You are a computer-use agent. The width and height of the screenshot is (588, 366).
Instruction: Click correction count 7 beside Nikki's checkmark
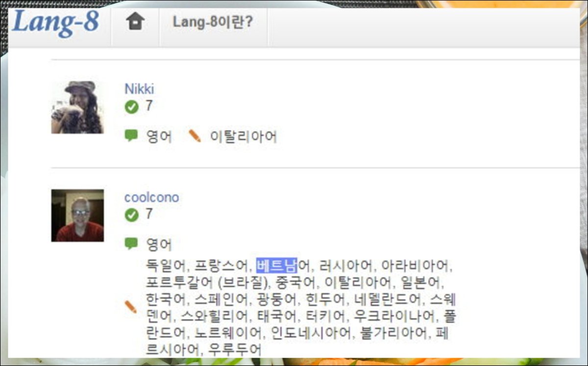[x=149, y=106]
